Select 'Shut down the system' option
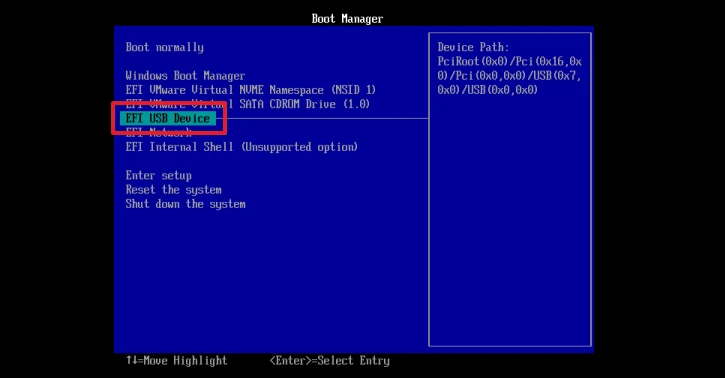The height and width of the screenshot is (378, 725). click(x=185, y=204)
